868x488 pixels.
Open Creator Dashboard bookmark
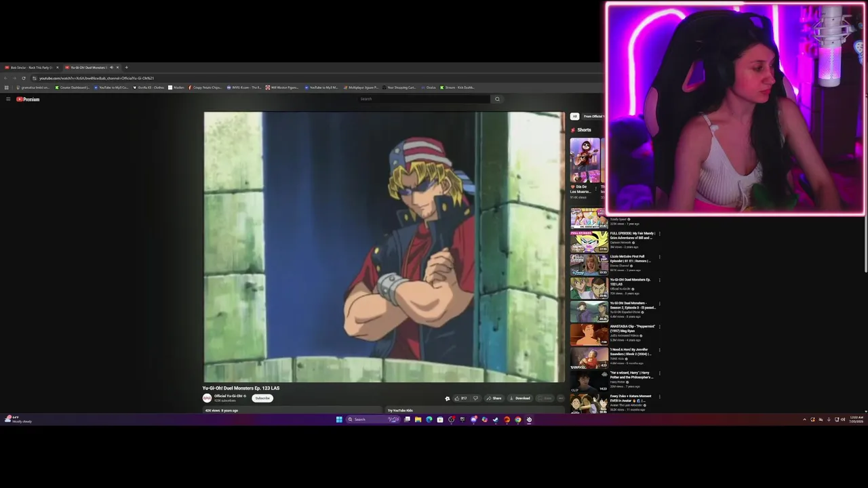pos(72,87)
